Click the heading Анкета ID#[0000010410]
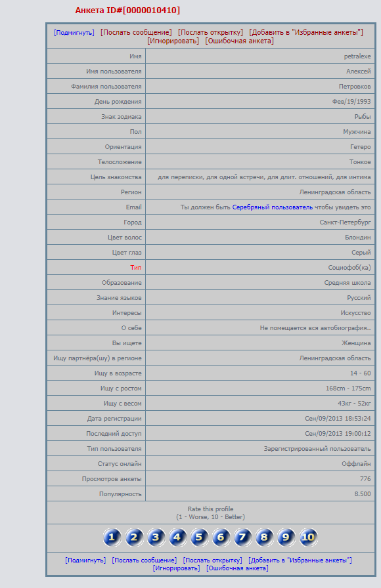The height and width of the screenshot is (588, 381). [127, 10]
